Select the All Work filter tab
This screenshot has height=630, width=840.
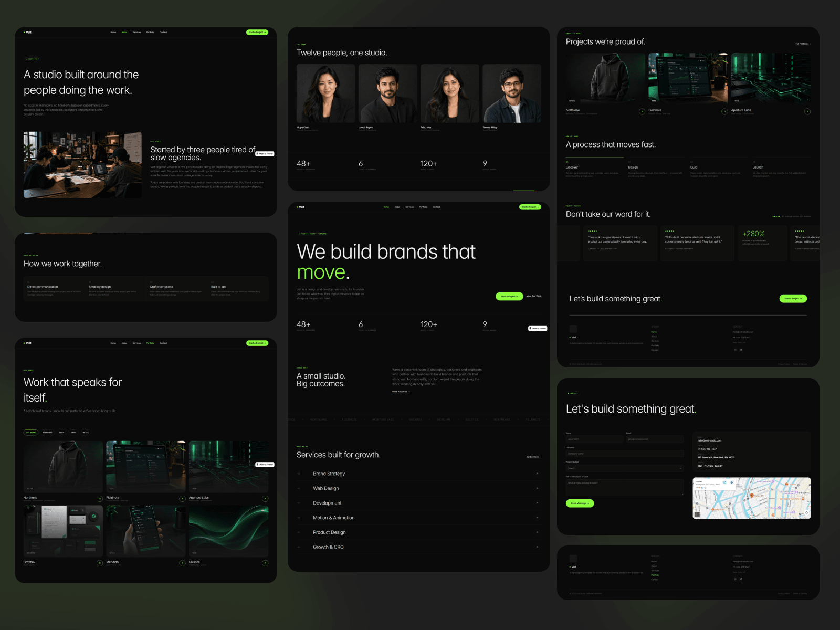point(30,433)
